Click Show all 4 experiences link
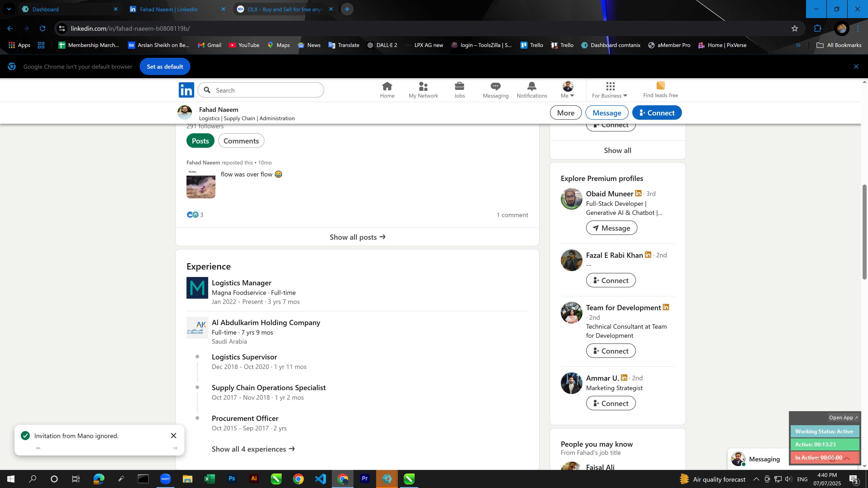Image resolution: width=868 pixels, height=488 pixels. pyautogui.click(x=253, y=449)
